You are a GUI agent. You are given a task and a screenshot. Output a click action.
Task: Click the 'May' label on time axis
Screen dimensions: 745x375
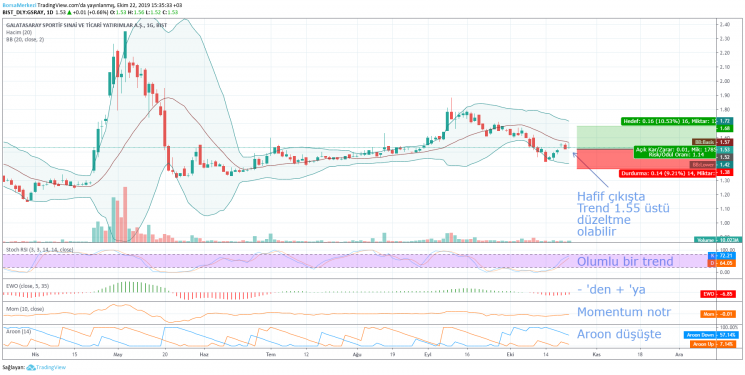click(118, 355)
